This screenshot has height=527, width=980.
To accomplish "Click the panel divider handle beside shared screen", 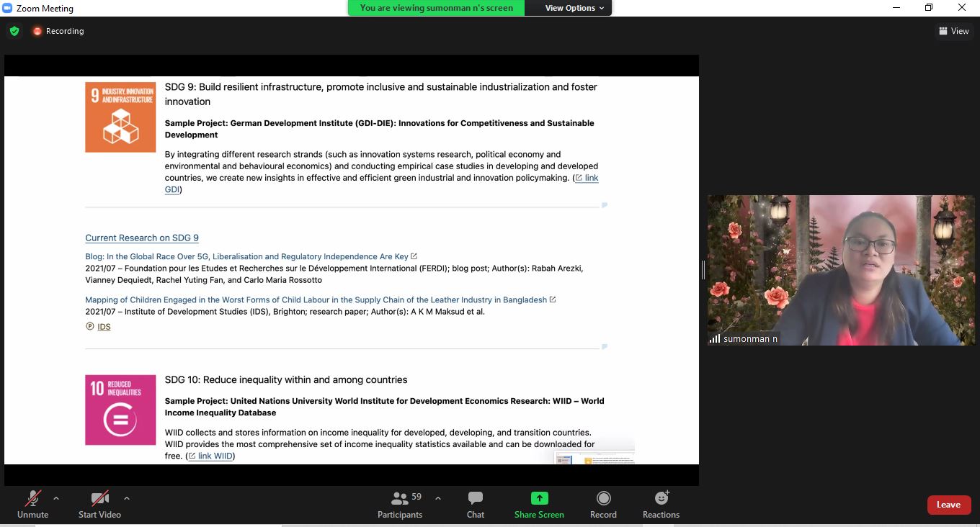I will point(703,270).
